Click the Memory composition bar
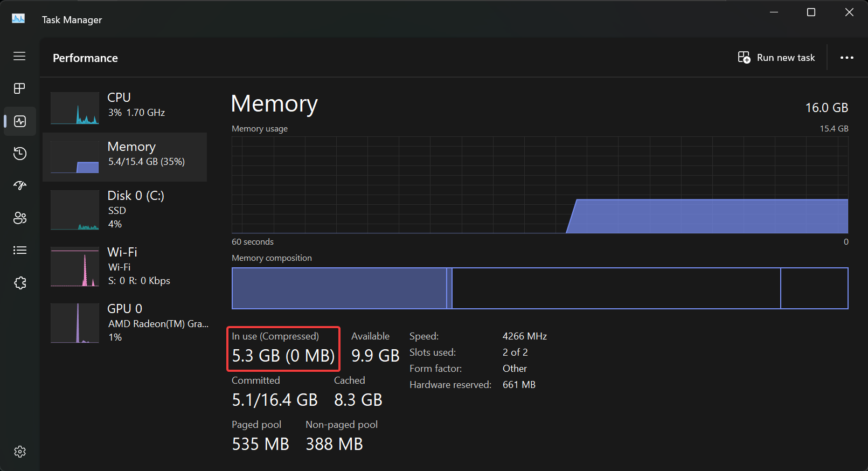868x471 pixels. [x=539, y=288]
